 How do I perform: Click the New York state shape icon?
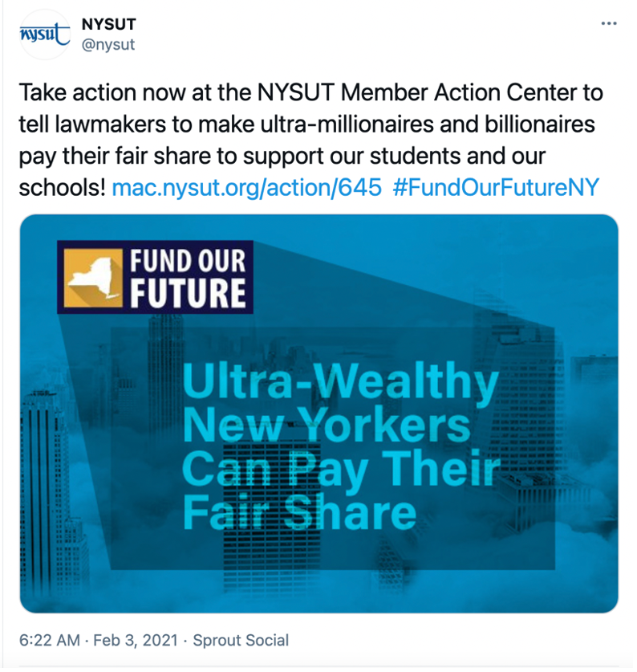pos(93,278)
